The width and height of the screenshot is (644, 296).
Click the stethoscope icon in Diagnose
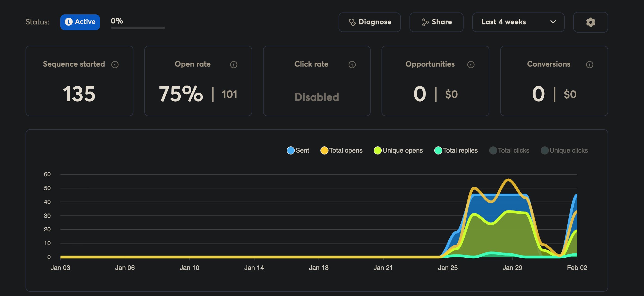point(352,22)
